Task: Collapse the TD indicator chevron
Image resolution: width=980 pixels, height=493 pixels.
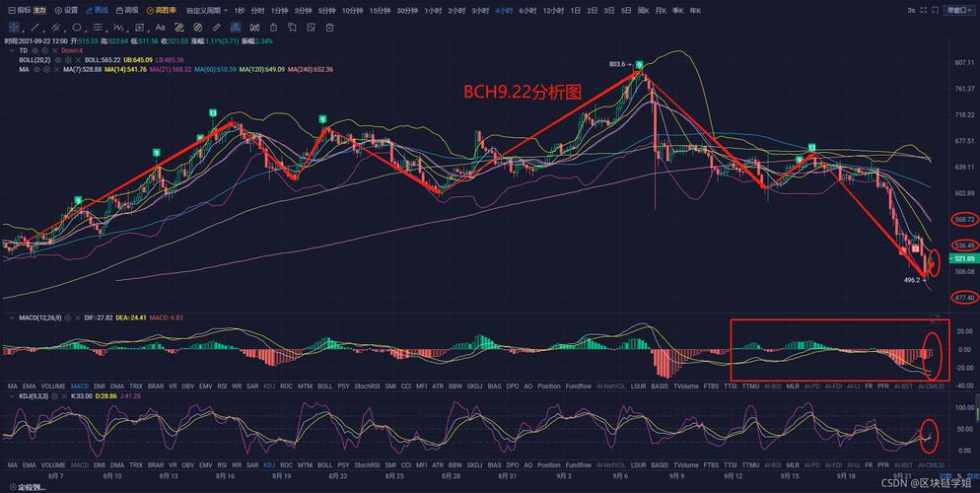Action: click(12, 50)
